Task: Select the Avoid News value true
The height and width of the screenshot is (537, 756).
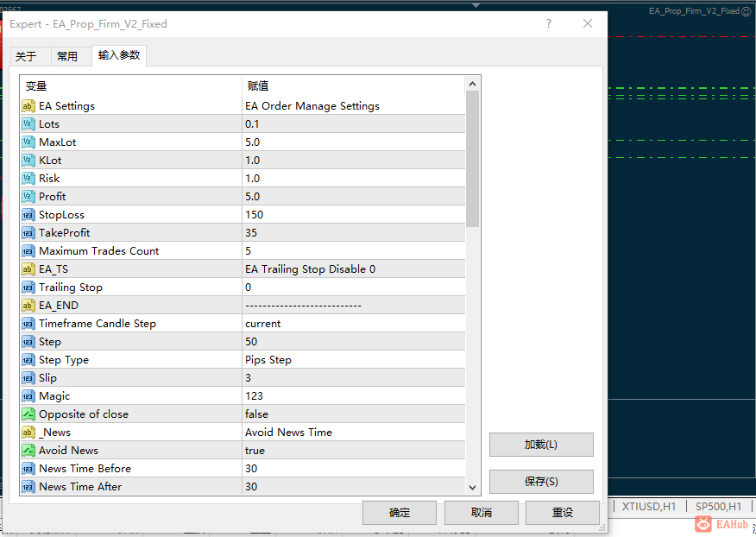Action: pyautogui.click(x=255, y=451)
